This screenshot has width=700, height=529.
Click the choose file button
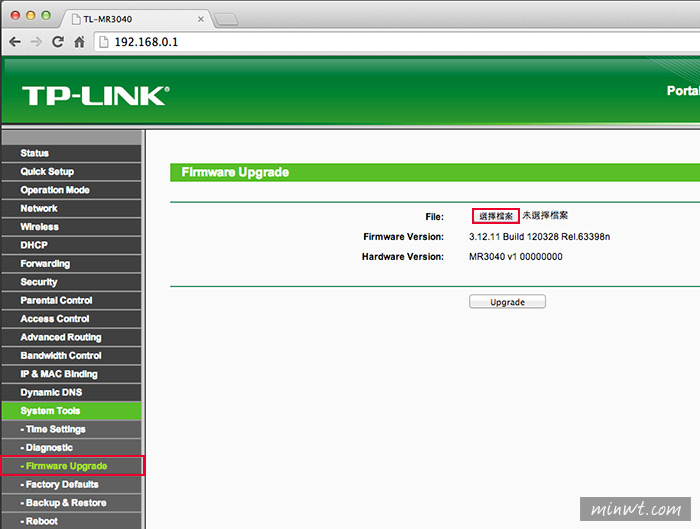(496, 216)
